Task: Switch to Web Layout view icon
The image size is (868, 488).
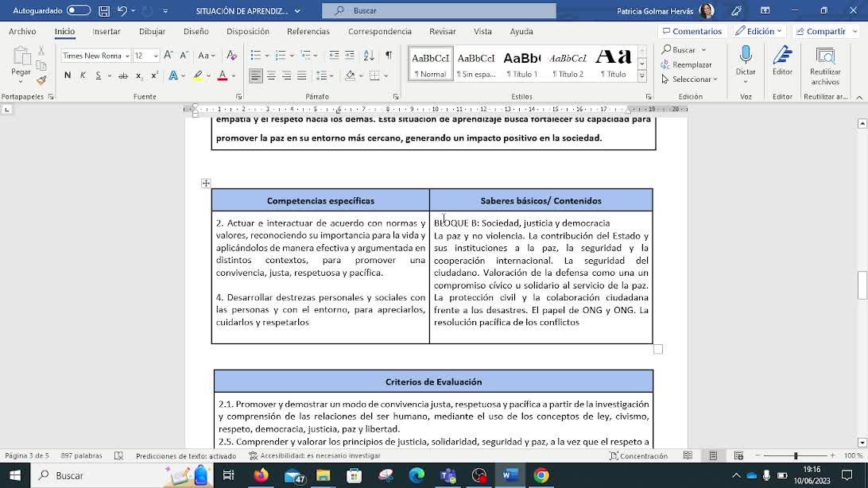Action: pyautogui.click(x=738, y=456)
